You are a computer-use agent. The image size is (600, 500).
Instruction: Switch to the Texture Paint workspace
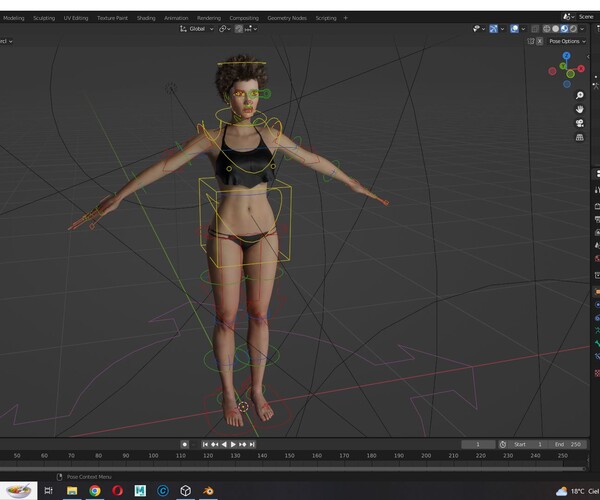click(112, 18)
